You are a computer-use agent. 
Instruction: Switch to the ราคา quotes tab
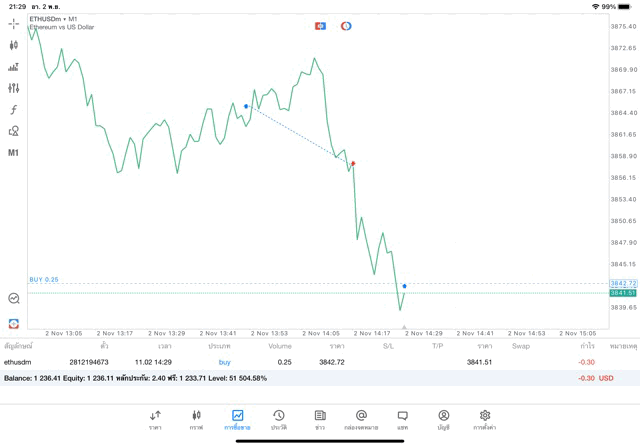click(155, 419)
